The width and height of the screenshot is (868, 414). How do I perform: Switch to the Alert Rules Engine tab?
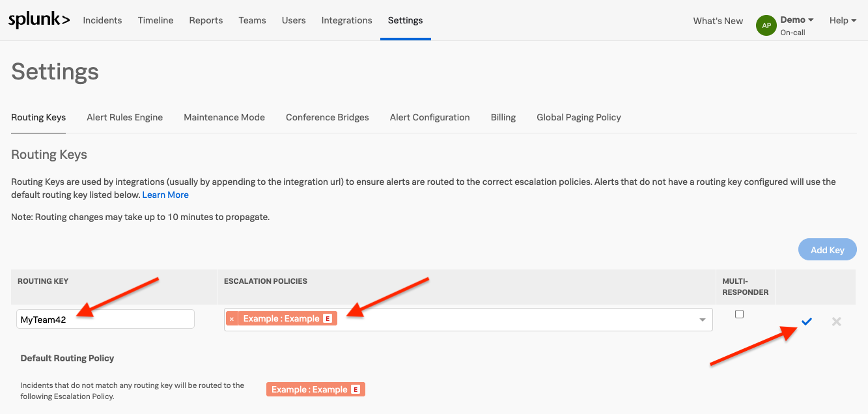tap(124, 118)
